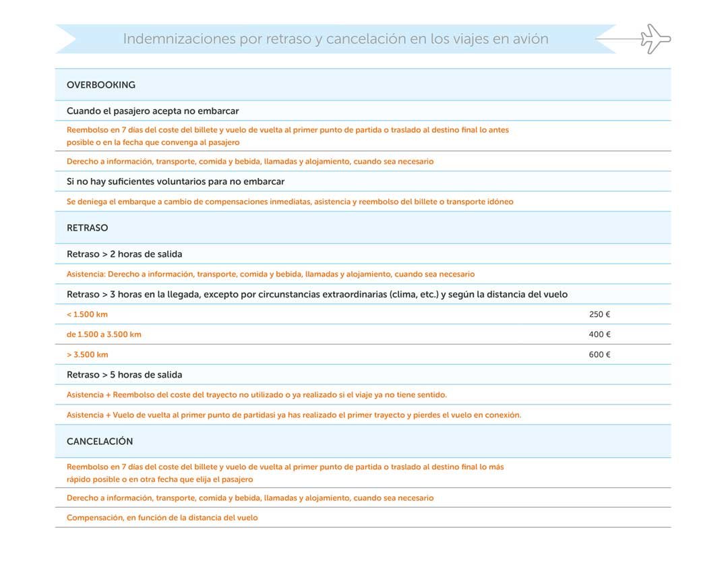Select the blue banner ribbon graphic
This screenshot has width=728, height=571.
point(337,38)
